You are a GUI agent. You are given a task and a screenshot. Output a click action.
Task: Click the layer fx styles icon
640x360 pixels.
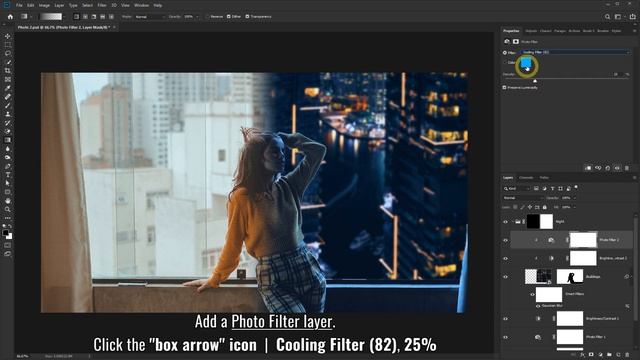point(582,355)
